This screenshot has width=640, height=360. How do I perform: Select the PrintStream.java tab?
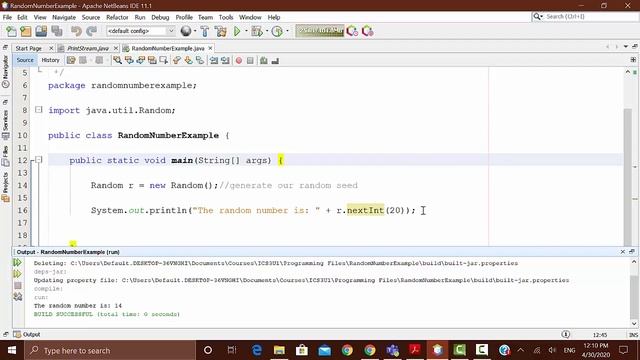pyautogui.click(x=88, y=48)
